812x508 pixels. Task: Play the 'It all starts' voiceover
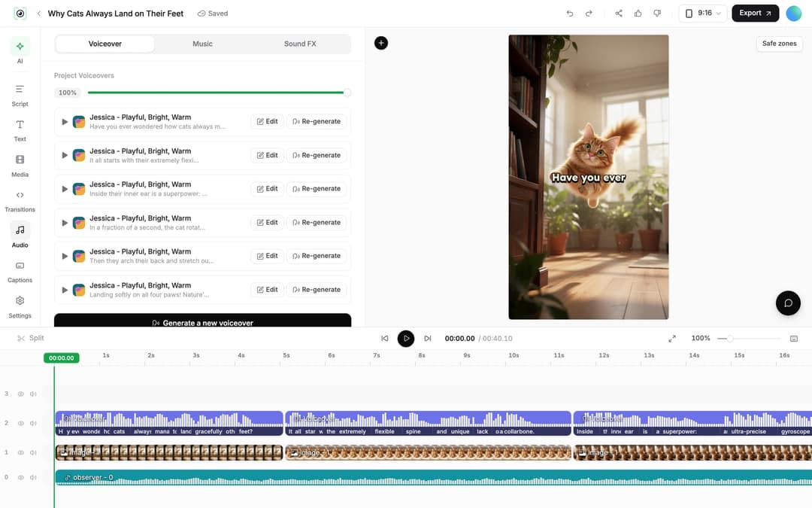tap(65, 155)
